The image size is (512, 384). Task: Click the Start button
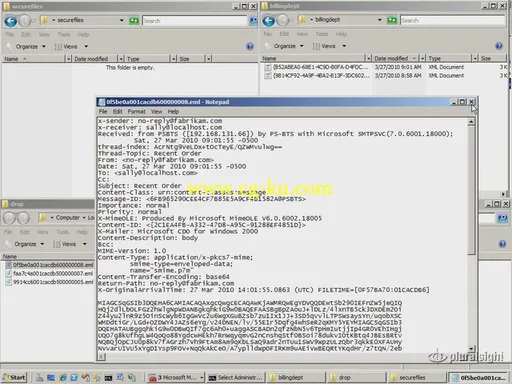pos(14,377)
